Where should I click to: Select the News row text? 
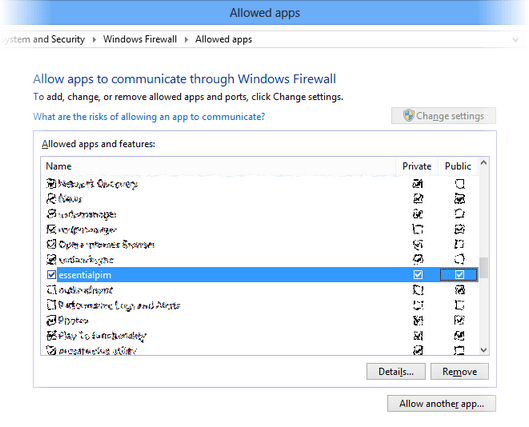[x=70, y=199]
